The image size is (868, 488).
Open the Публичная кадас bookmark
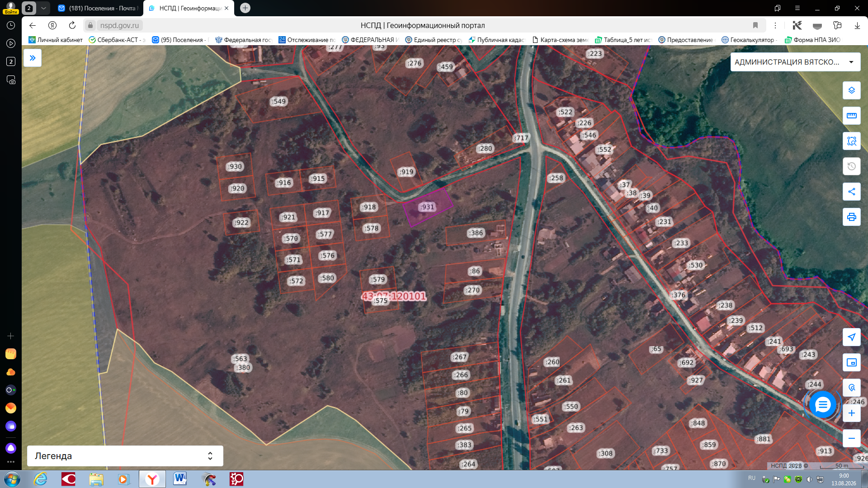496,40
